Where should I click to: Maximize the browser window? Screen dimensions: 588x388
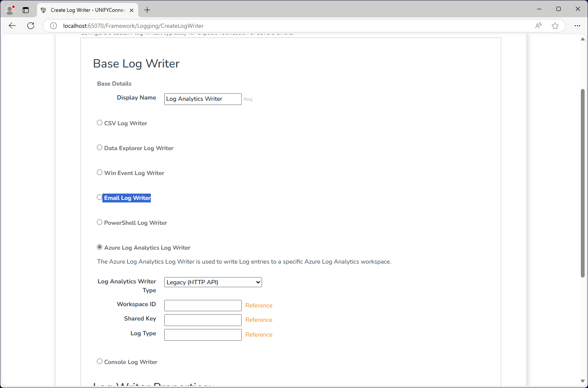point(559,9)
